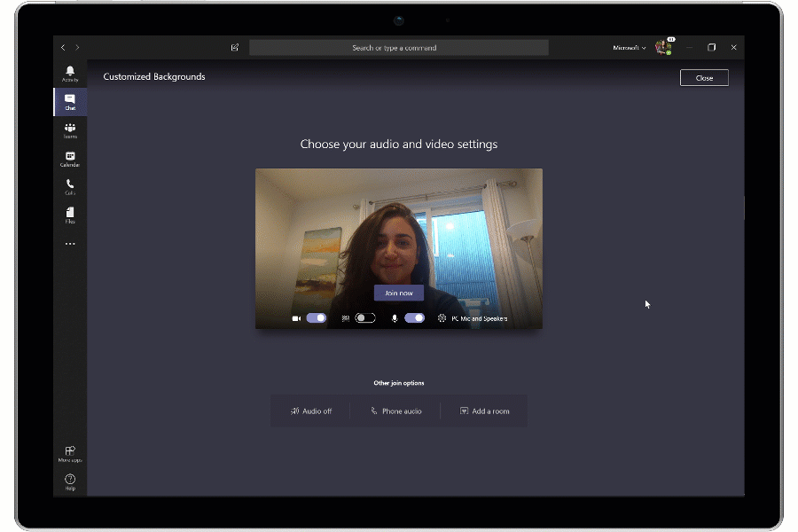Expand More apps in the sidebar
The width and height of the screenshot is (798, 532).
pos(70,452)
